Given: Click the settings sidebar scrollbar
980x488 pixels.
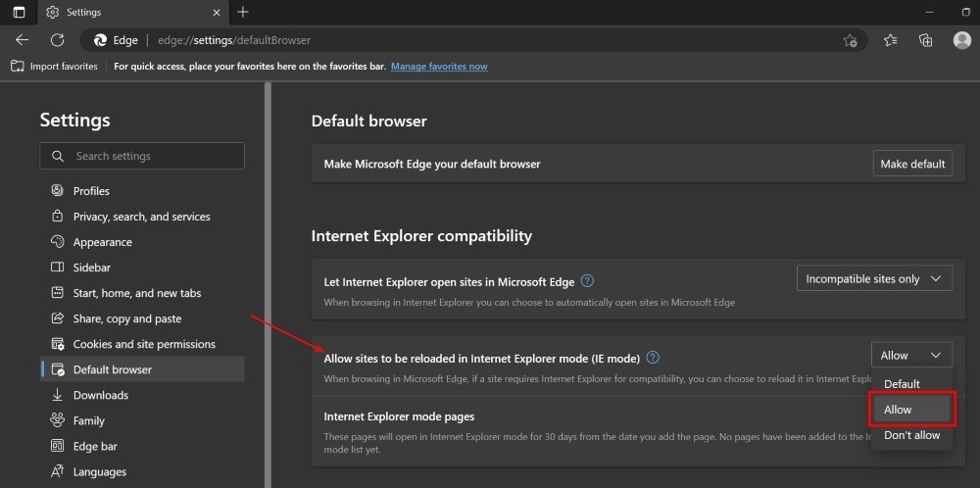Looking at the screenshot, I should pos(269,284).
